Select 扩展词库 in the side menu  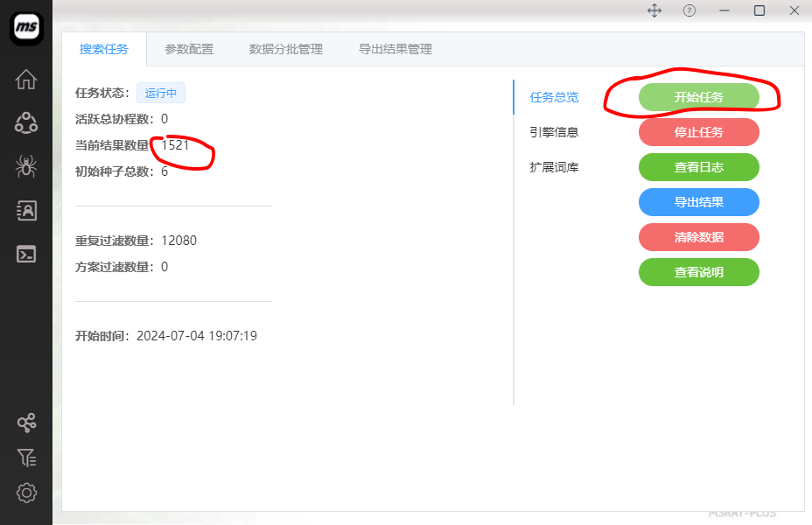click(554, 167)
